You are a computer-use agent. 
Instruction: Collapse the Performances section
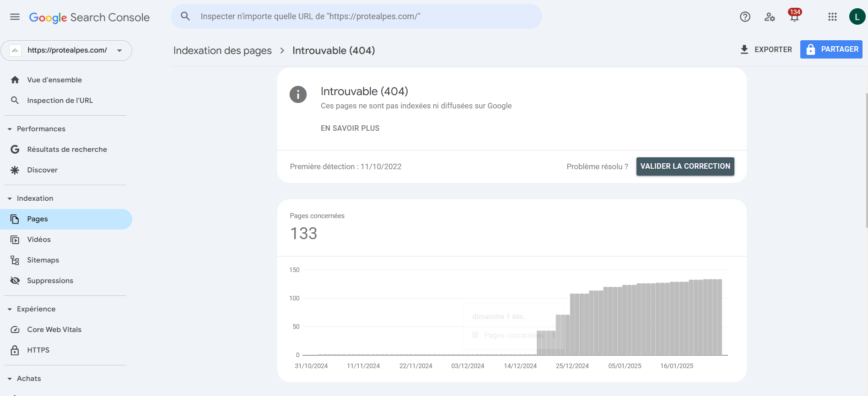tap(10, 129)
